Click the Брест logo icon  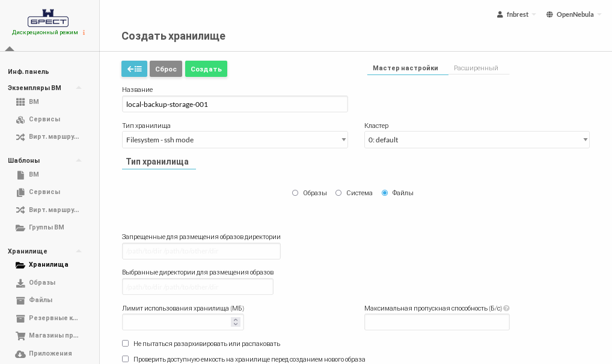[x=48, y=18]
